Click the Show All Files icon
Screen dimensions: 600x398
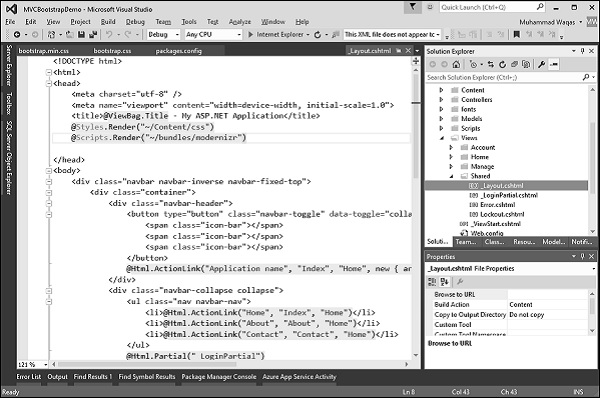[526, 64]
